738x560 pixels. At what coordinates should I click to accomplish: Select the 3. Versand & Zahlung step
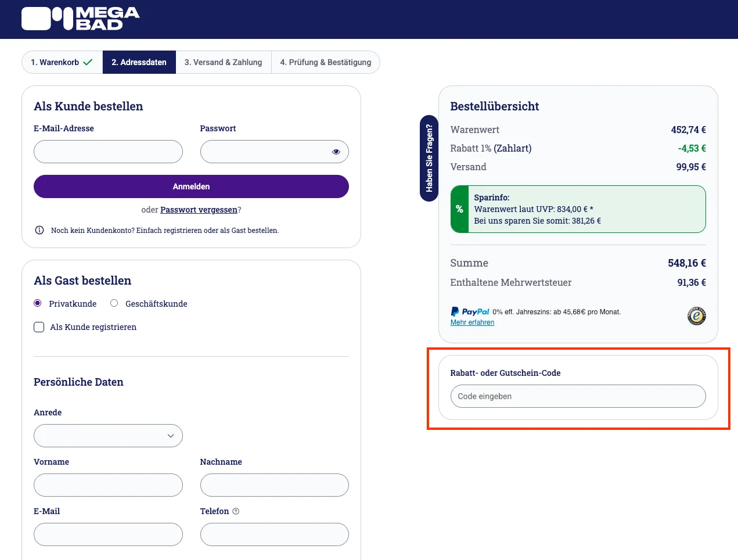click(x=224, y=62)
